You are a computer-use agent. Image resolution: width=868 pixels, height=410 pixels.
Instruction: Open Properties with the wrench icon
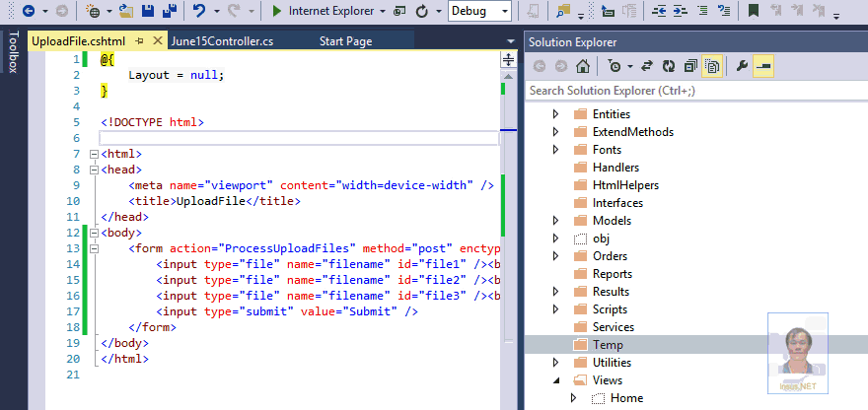743,66
